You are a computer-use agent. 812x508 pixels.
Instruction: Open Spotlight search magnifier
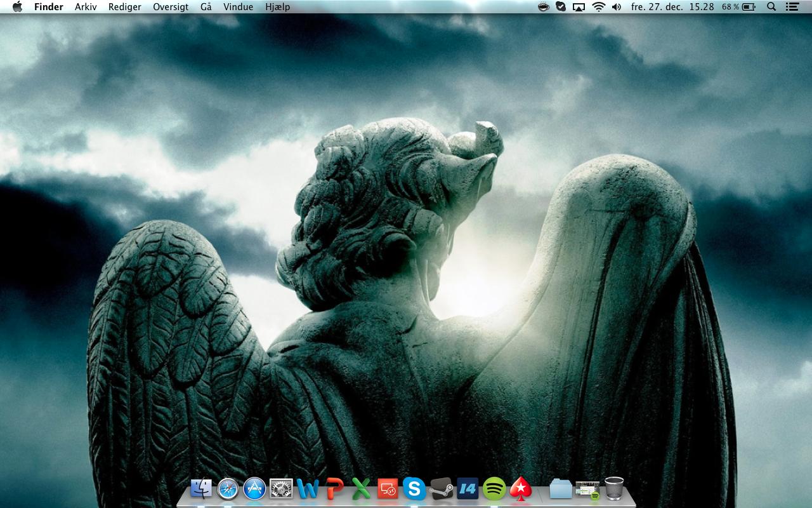point(771,7)
